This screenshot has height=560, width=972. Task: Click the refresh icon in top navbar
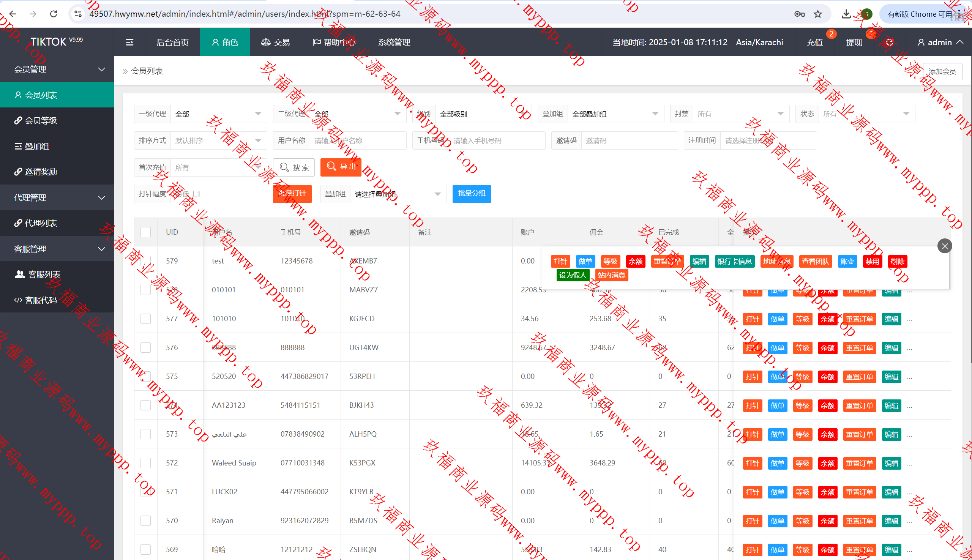(x=889, y=42)
